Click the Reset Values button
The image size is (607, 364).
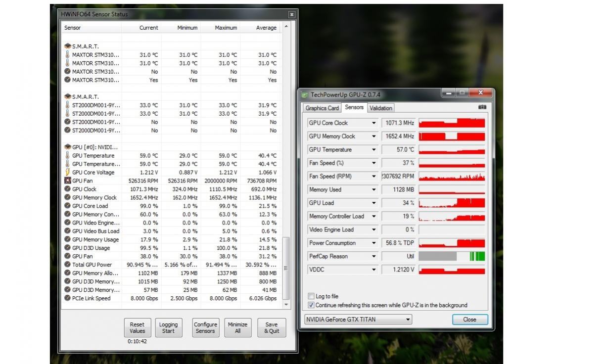[137, 328]
